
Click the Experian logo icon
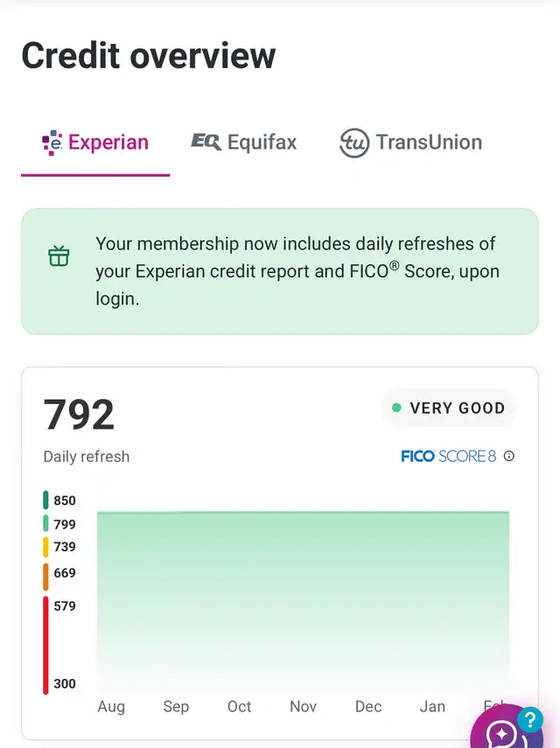point(52,143)
